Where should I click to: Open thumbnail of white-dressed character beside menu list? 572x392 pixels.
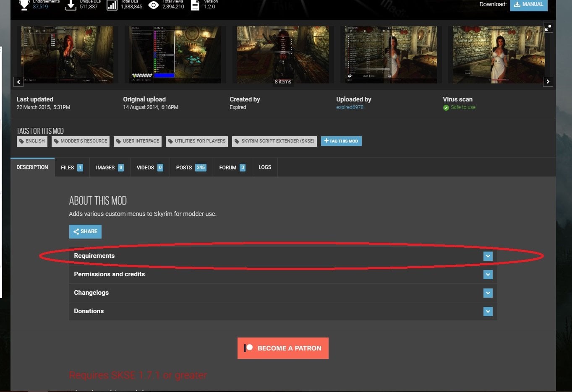391,55
